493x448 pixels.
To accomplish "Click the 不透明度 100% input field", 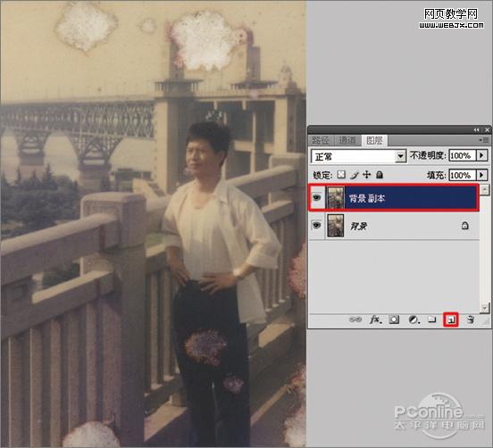I will tap(463, 155).
